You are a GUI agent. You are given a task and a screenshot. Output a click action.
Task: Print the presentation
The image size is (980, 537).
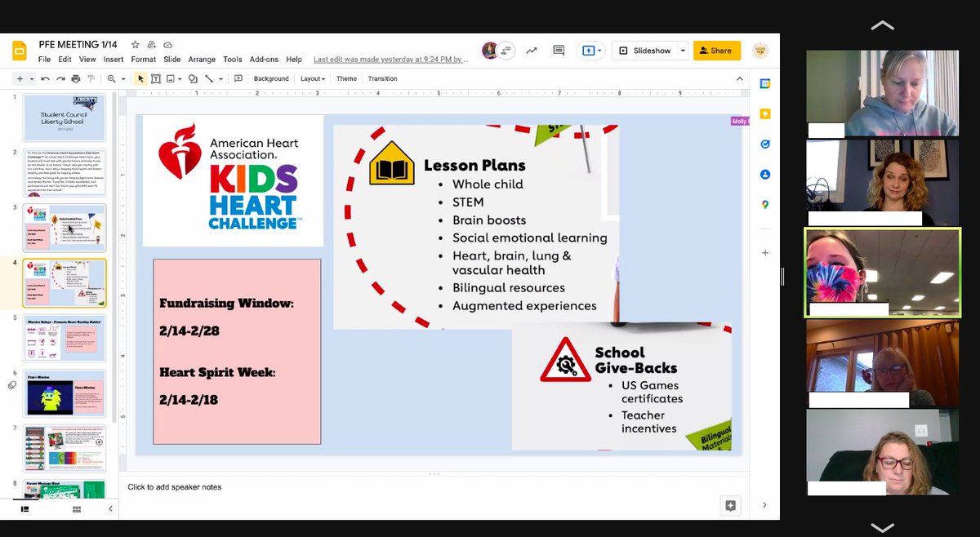point(76,78)
